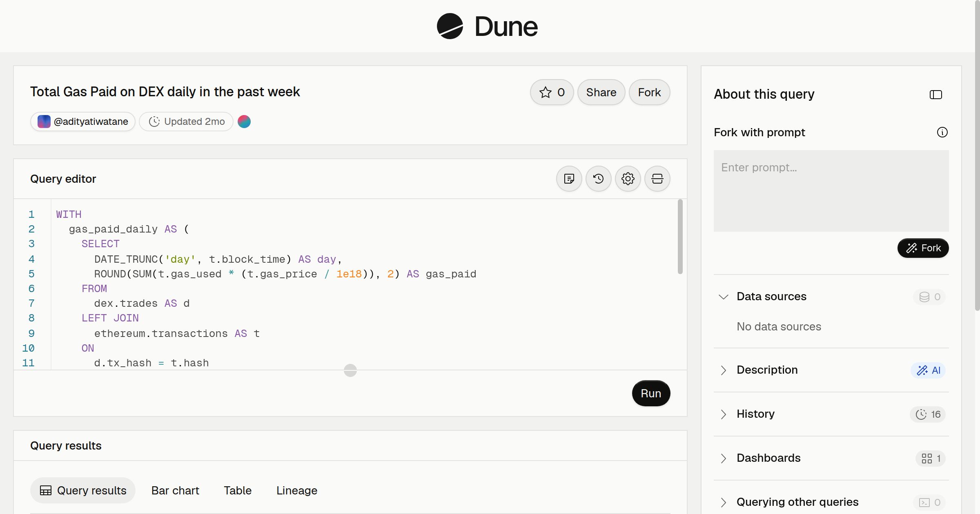
Task: Star this query
Action: (x=552, y=92)
